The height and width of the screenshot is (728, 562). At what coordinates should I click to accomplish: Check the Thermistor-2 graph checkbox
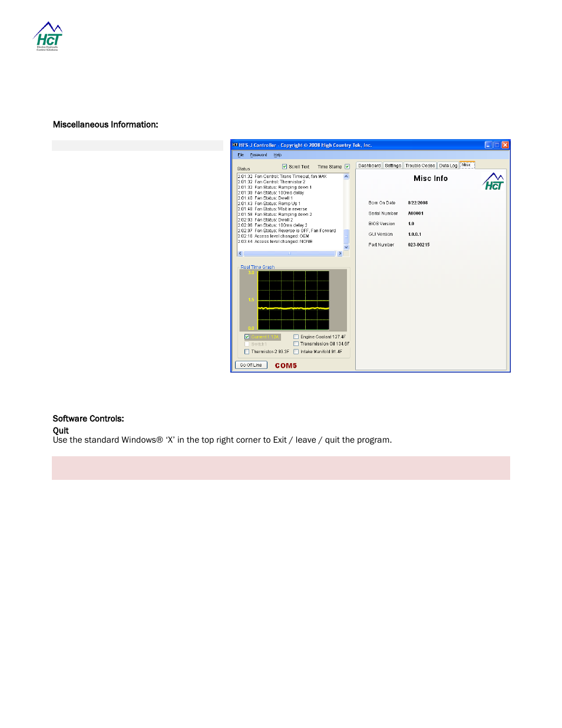[x=247, y=352]
